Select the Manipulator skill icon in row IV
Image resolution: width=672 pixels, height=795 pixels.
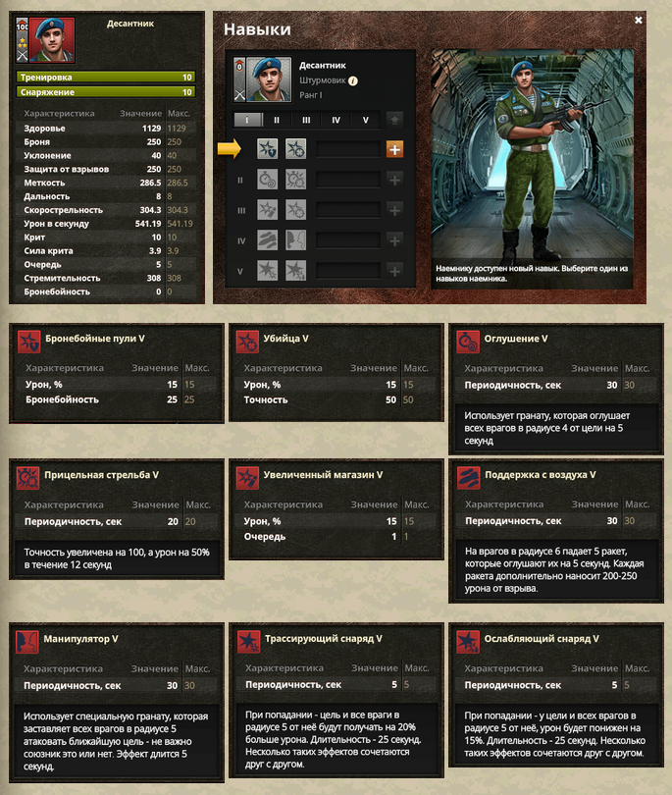click(x=295, y=240)
